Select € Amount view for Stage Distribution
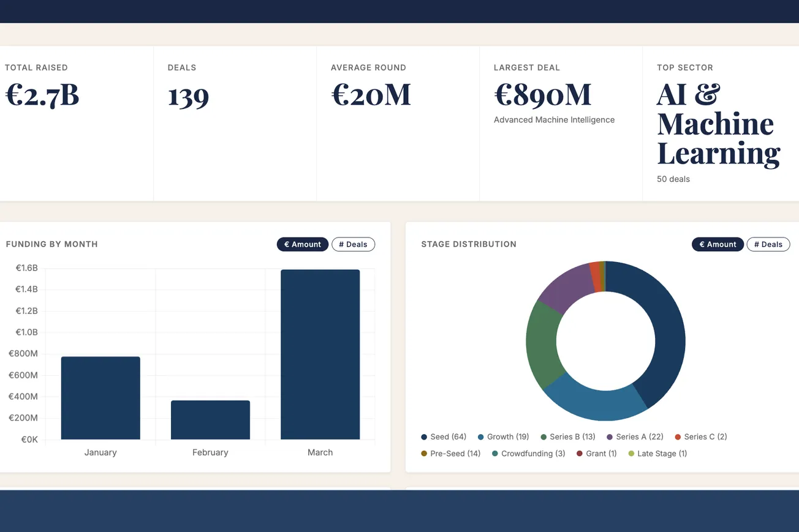This screenshot has width=799, height=532. pos(718,244)
